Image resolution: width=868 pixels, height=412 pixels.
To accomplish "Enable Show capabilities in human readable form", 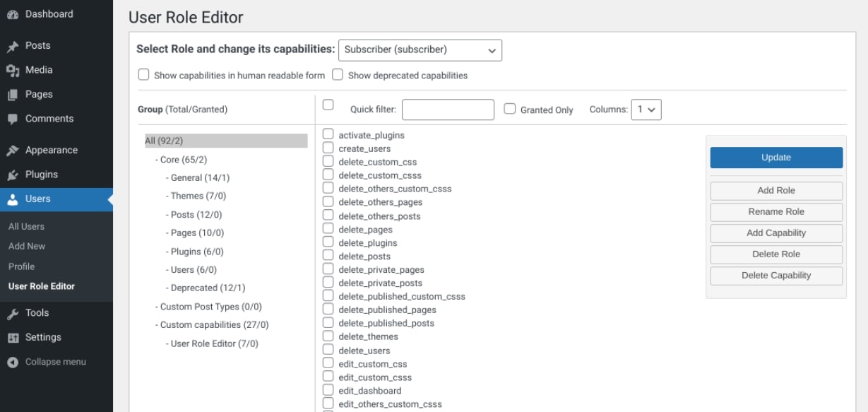I will 144,74.
